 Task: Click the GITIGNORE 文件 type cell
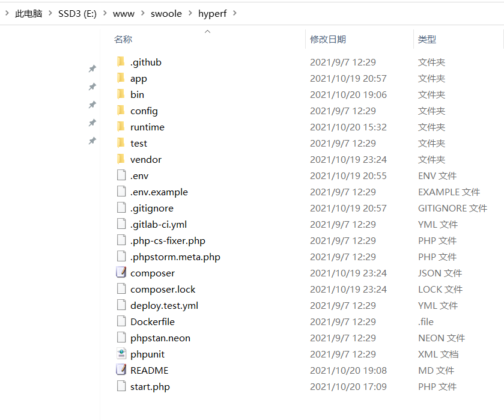(x=452, y=208)
